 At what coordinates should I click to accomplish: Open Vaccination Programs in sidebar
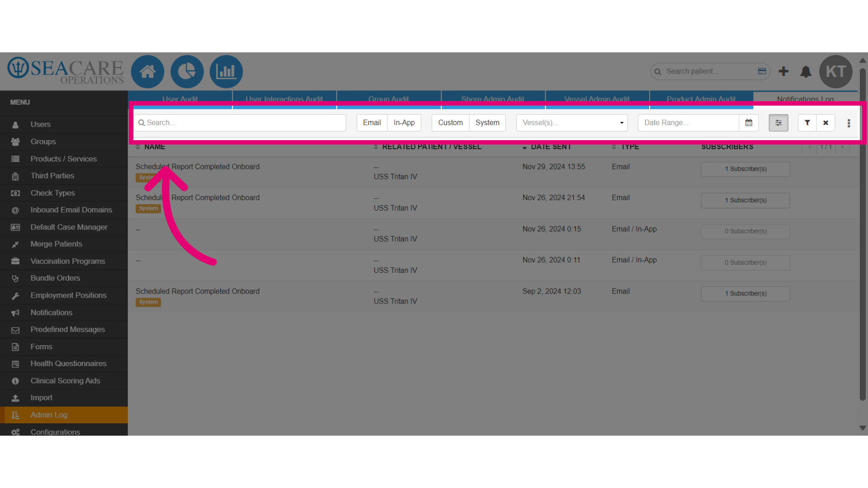click(64, 261)
